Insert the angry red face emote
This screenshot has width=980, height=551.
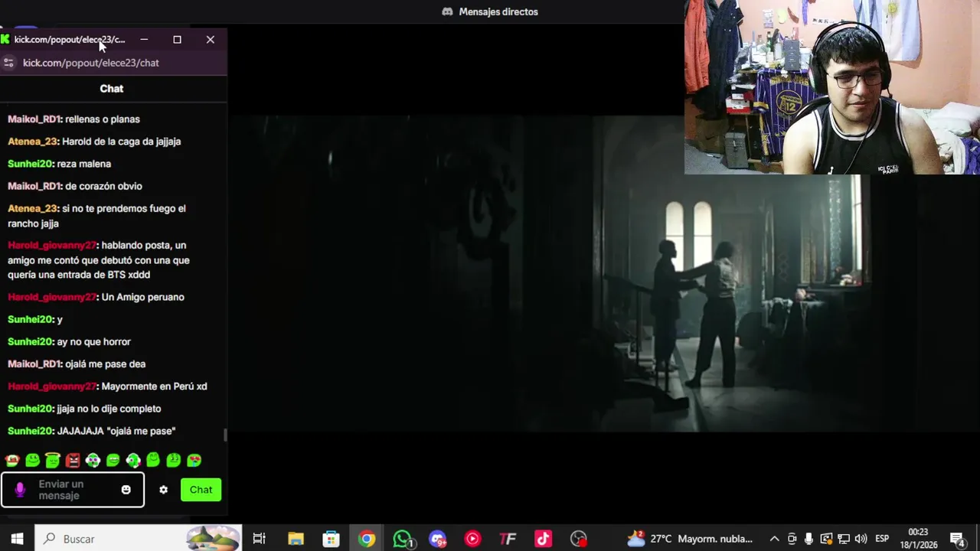(x=73, y=460)
